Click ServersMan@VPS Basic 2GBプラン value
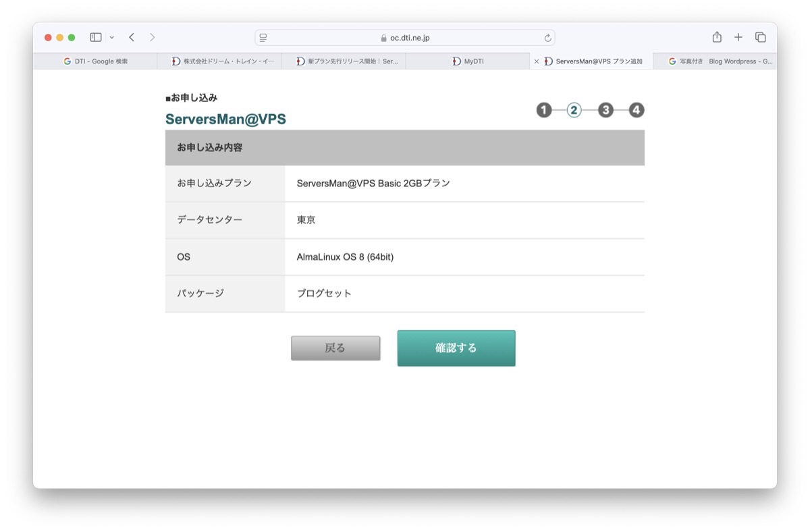 point(373,183)
